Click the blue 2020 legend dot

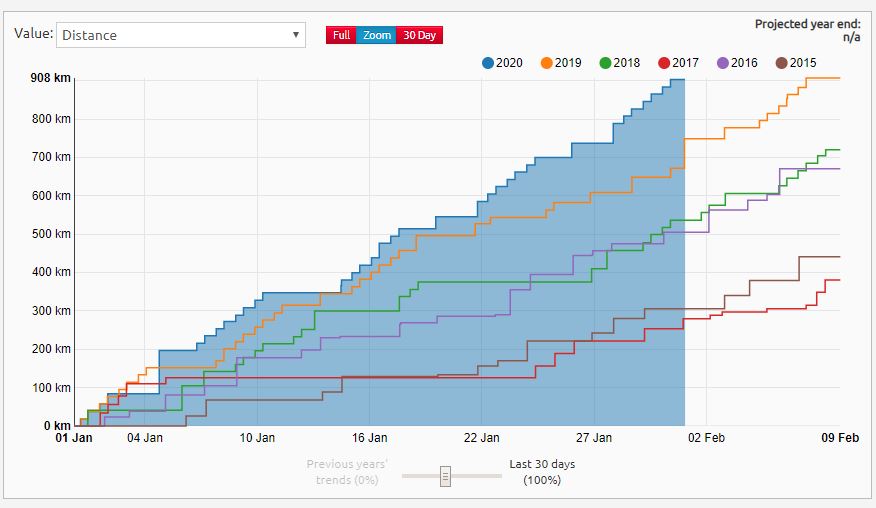[488, 63]
